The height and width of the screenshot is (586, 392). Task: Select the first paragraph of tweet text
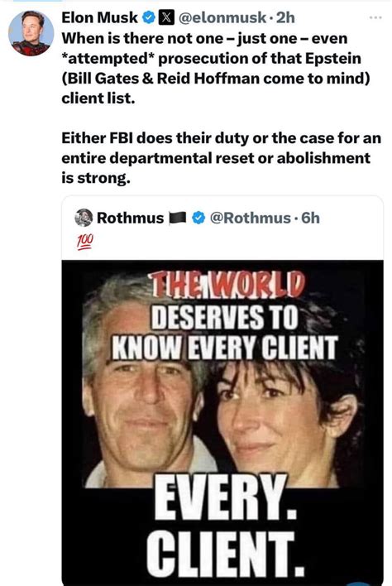(x=216, y=69)
